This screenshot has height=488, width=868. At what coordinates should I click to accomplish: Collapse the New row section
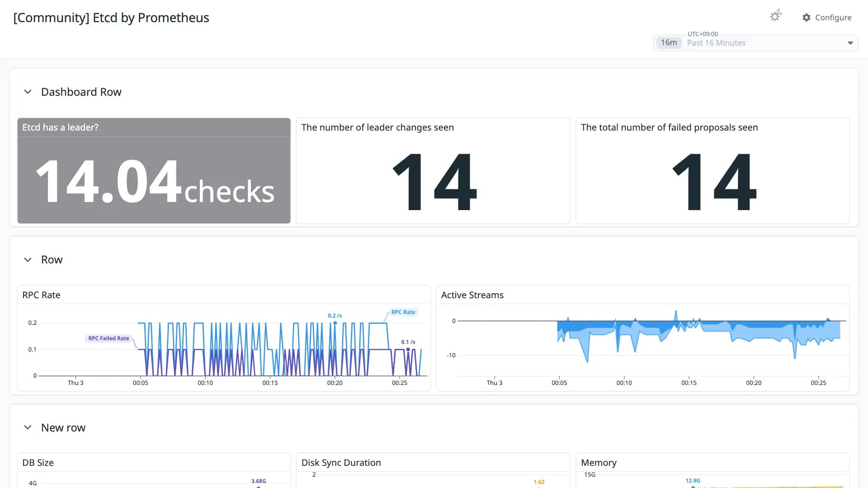tap(28, 427)
